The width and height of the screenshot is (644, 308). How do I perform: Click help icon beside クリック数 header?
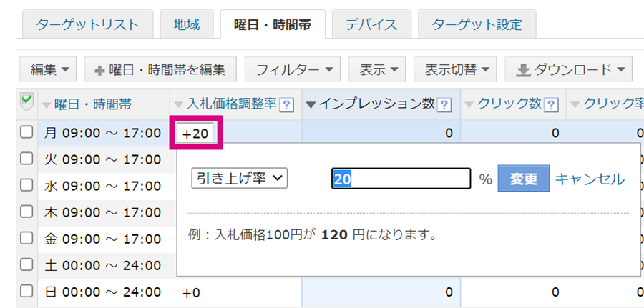[x=550, y=106]
